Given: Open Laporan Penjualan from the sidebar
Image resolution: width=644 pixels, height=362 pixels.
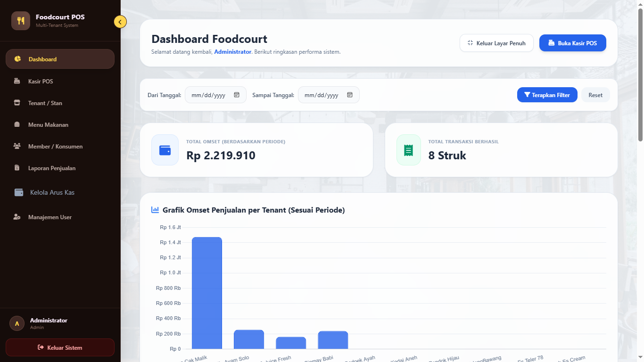Looking at the screenshot, I should tap(60, 168).
